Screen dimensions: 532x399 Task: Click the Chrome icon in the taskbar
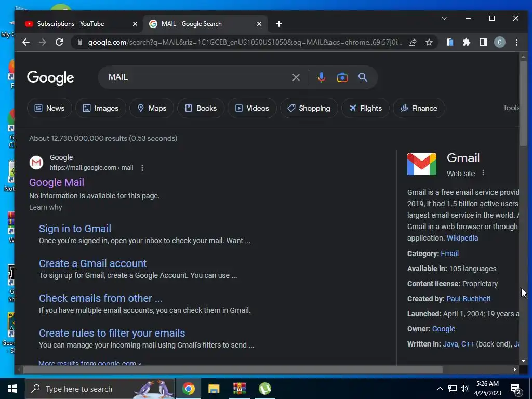pyautogui.click(x=188, y=389)
